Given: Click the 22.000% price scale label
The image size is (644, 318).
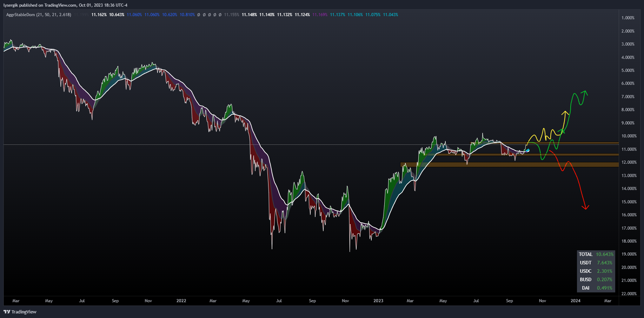Looking at the screenshot, I should pyautogui.click(x=629, y=294).
